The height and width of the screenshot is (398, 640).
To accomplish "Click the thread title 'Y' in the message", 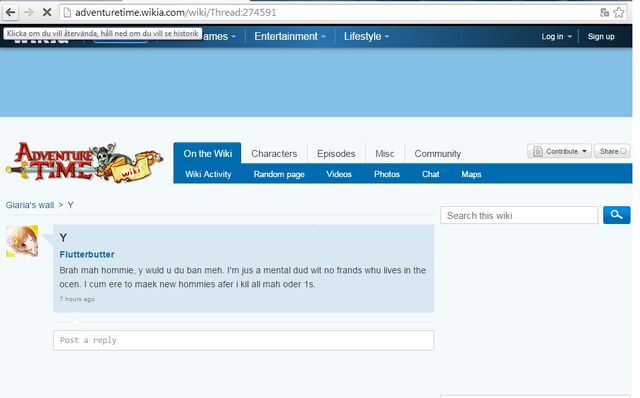I will (x=63, y=238).
